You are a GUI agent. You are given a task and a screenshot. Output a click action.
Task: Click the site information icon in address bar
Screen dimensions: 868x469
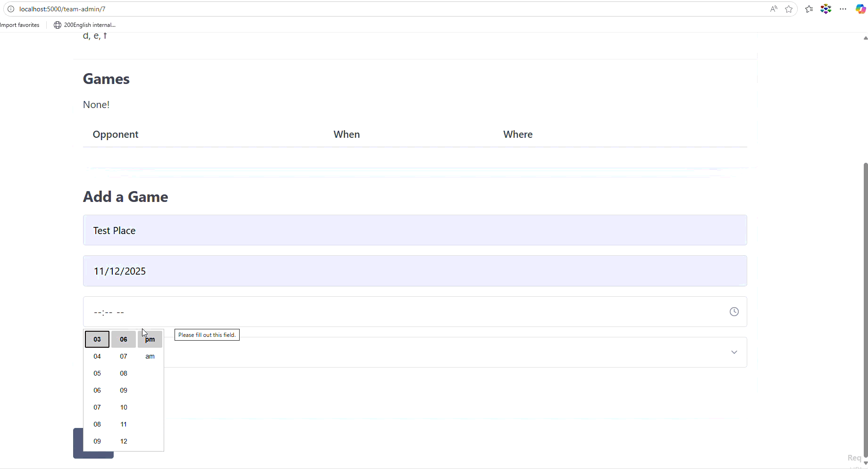(11, 9)
